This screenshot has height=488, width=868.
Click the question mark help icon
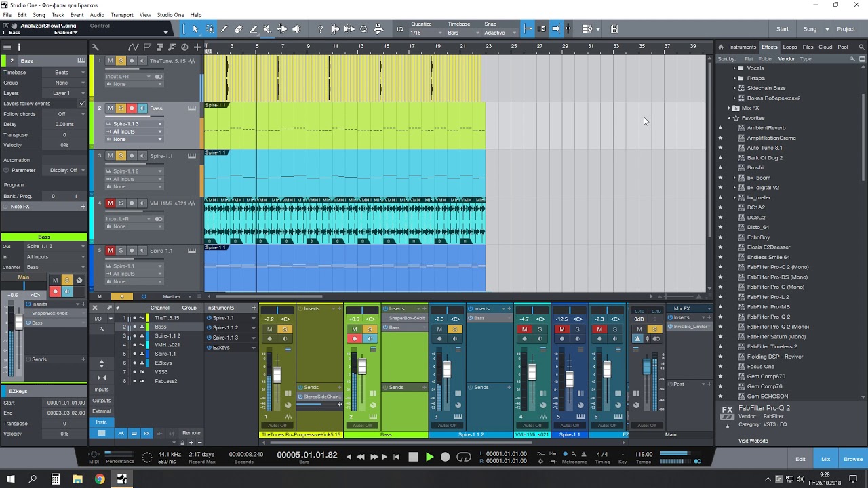pos(320,29)
